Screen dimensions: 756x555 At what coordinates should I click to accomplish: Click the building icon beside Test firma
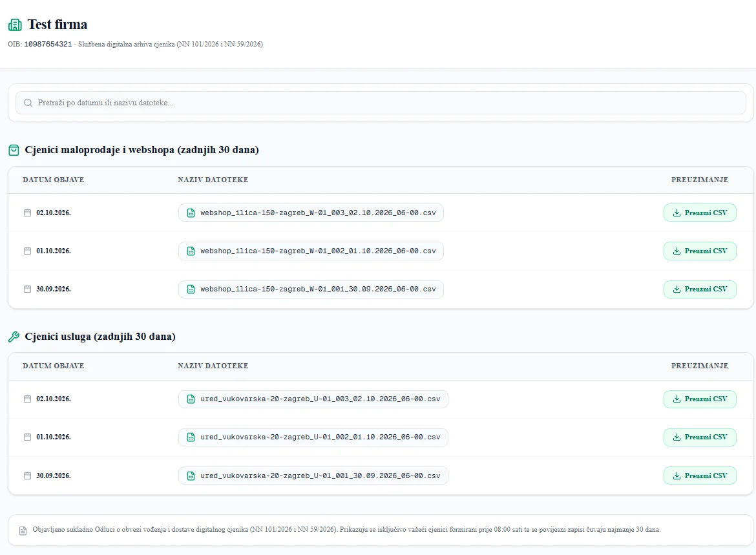tap(15, 25)
